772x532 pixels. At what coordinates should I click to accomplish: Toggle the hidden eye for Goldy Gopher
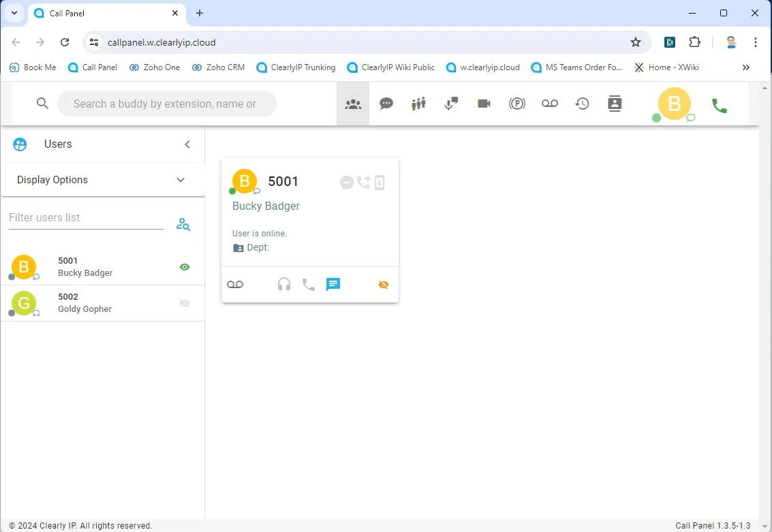(x=185, y=303)
